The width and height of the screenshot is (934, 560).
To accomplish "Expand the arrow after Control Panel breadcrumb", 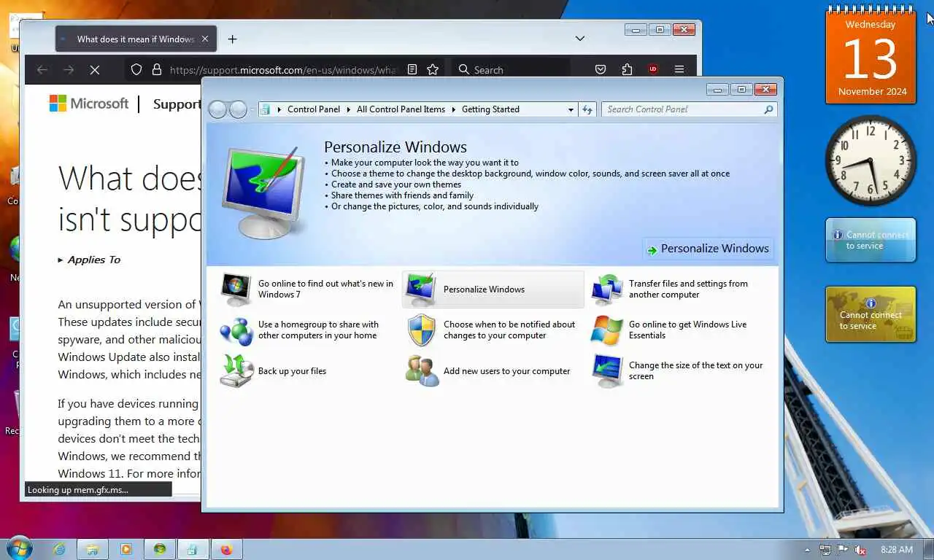I will pos(348,109).
